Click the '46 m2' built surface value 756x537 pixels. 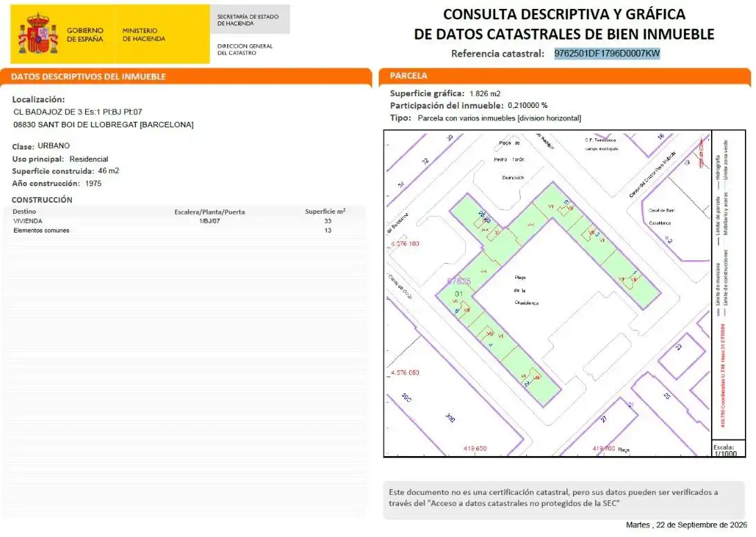click(x=109, y=171)
